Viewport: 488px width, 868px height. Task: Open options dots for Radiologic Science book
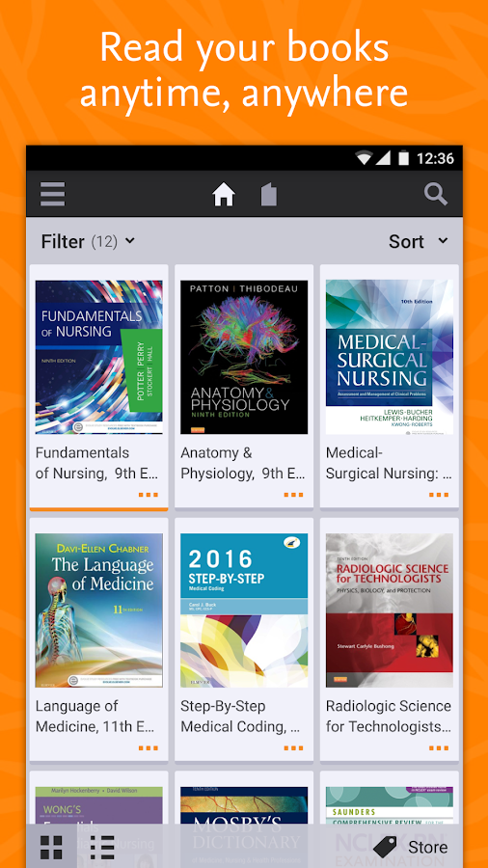[439, 747]
